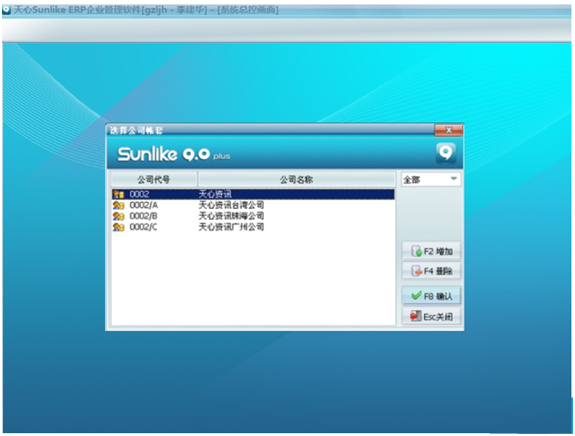Viewport: 575px width, 436px height.
Task: Click the icon next to 0002/A
Action: 118,205
